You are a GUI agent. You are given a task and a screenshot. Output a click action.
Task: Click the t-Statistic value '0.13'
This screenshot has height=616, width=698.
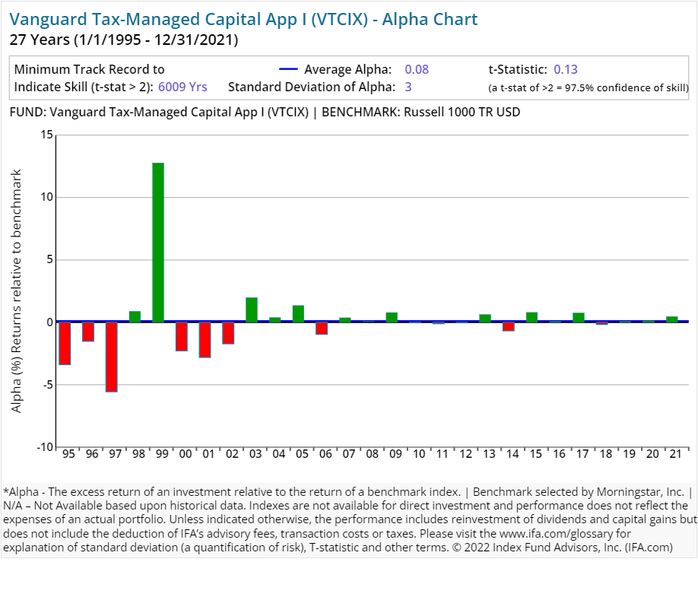click(566, 69)
